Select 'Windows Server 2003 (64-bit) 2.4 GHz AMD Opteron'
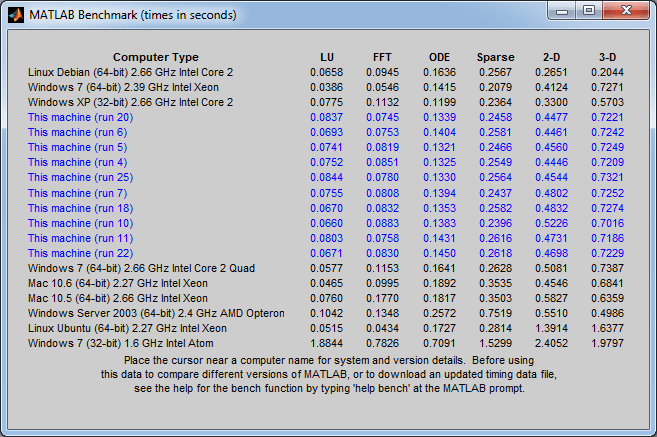The width and height of the screenshot is (657, 437). pos(156,313)
